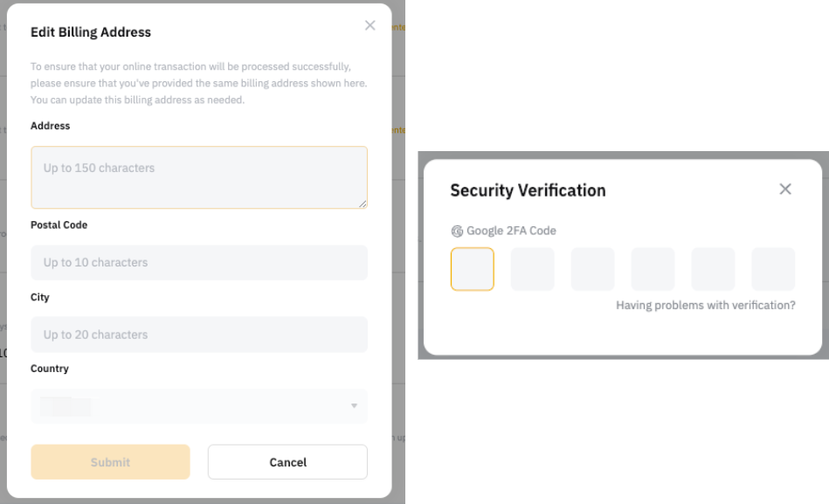This screenshot has height=504, width=829.
Task: Focus the fifth 2FA code box
Action: point(714,269)
